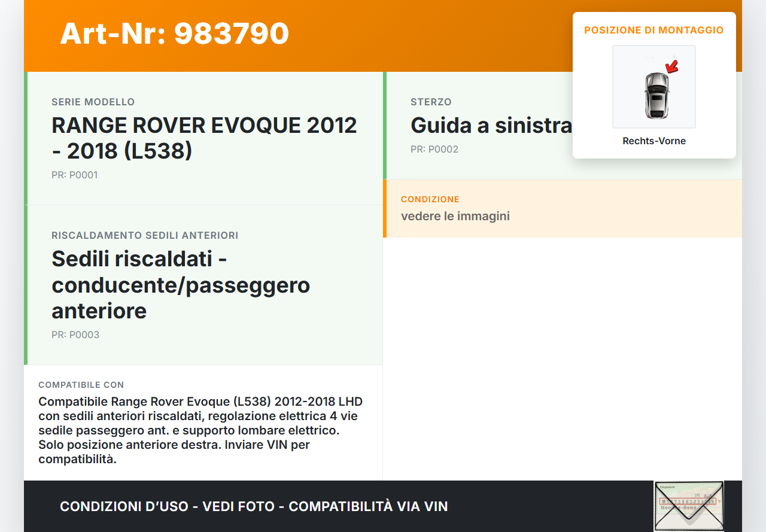Select the SERIE MODELLO label

[x=93, y=102]
